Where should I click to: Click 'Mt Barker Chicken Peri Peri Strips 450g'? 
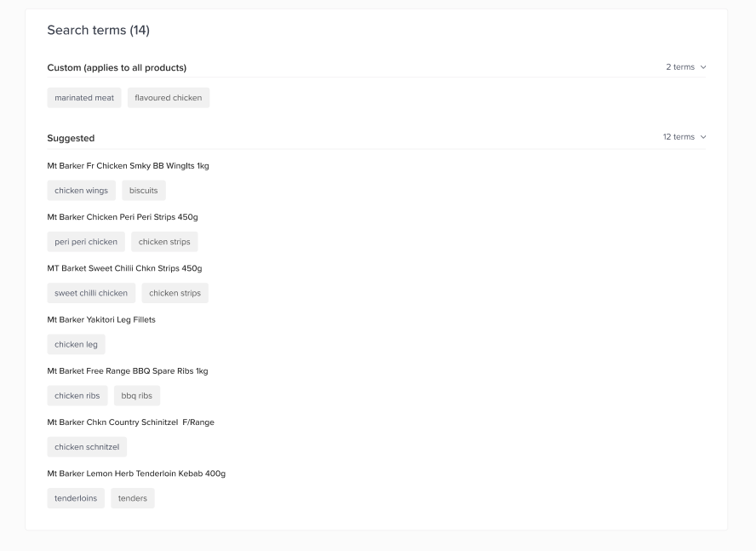(123, 217)
